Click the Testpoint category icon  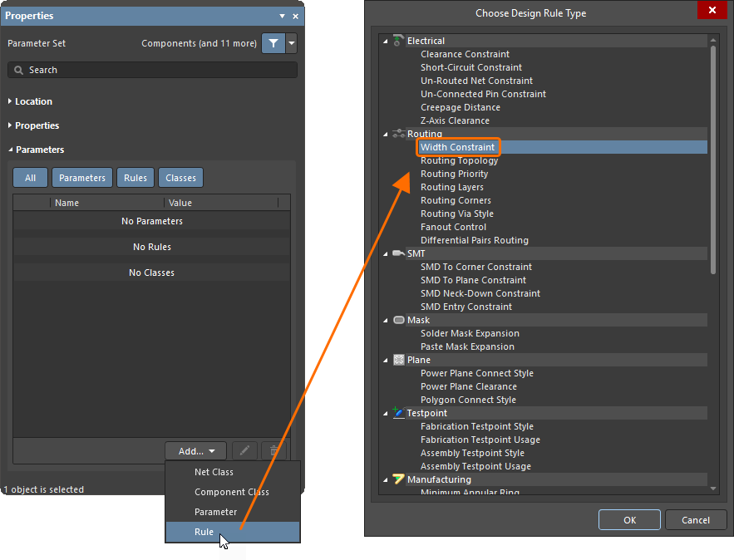pyautogui.click(x=397, y=413)
